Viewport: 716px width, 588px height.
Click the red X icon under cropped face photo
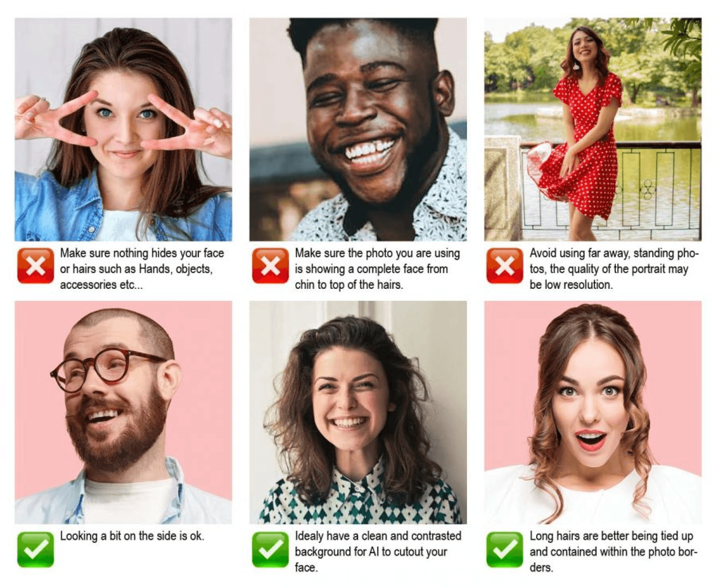point(270,266)
